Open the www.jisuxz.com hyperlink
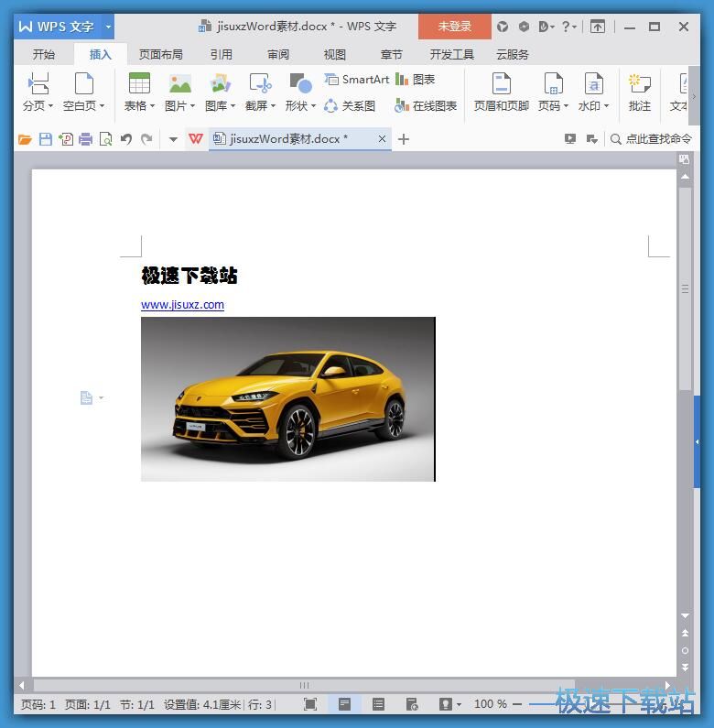The height and width of the screenshot is (728, 714). 182,305
